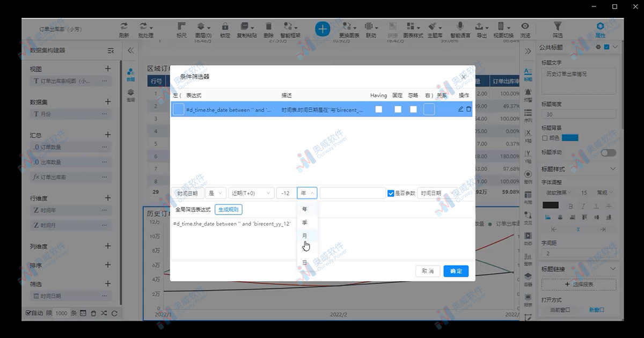Click the 确定 confirm button
Viewport: 644px width, 338px height.
pyautogui.click(x=456, y=271)
